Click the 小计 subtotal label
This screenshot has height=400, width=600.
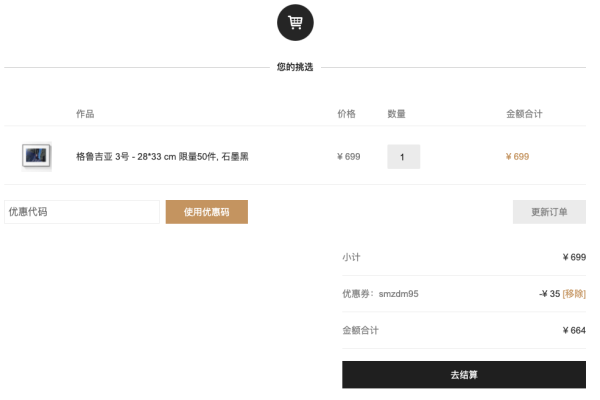pyautogui.click(x=351, y=257)
